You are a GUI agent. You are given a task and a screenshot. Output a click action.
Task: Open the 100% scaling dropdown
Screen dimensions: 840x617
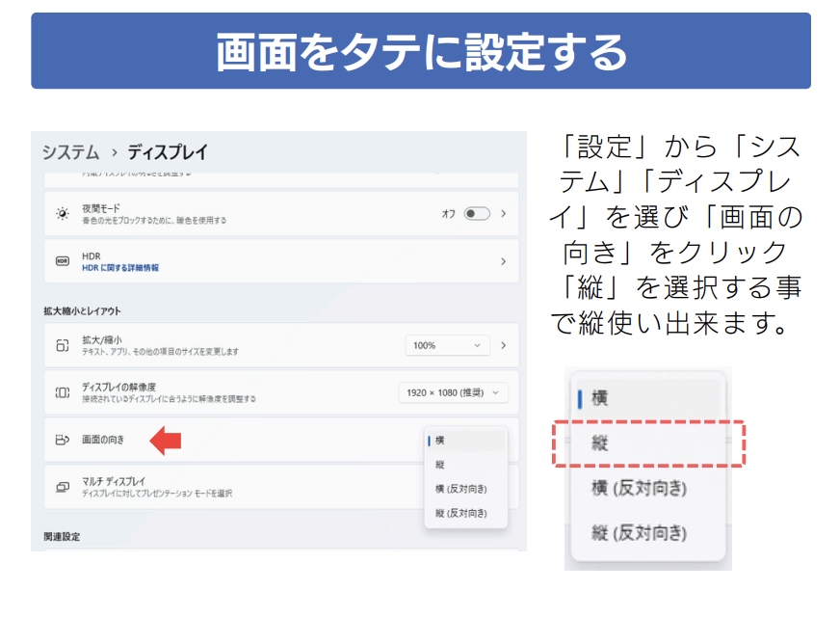[447, 345]
